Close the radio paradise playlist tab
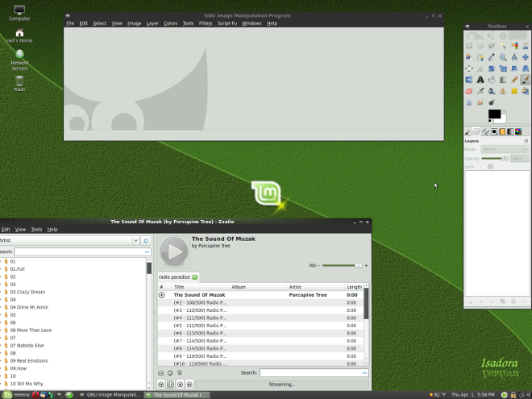Image resolution: width=532 pixels, height=399 pixels. (195, 276)
